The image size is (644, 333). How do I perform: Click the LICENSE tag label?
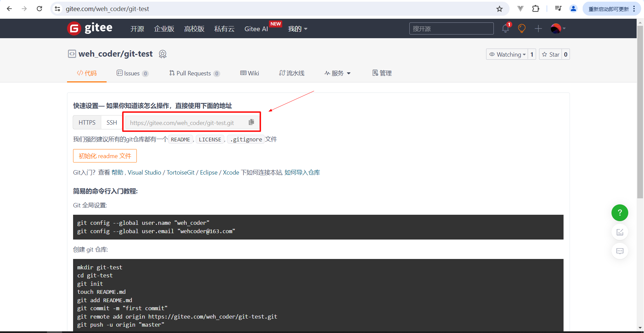[210, 139]
